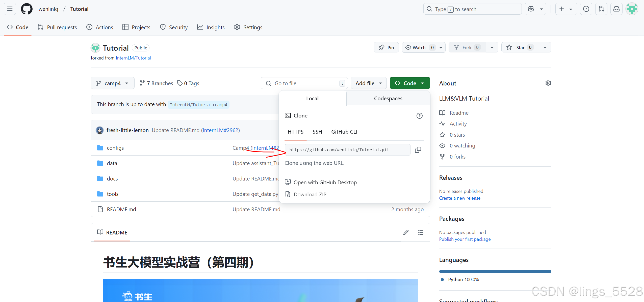
Task: Open the Star button dropdown arrow
Action: tap(545, 47)
